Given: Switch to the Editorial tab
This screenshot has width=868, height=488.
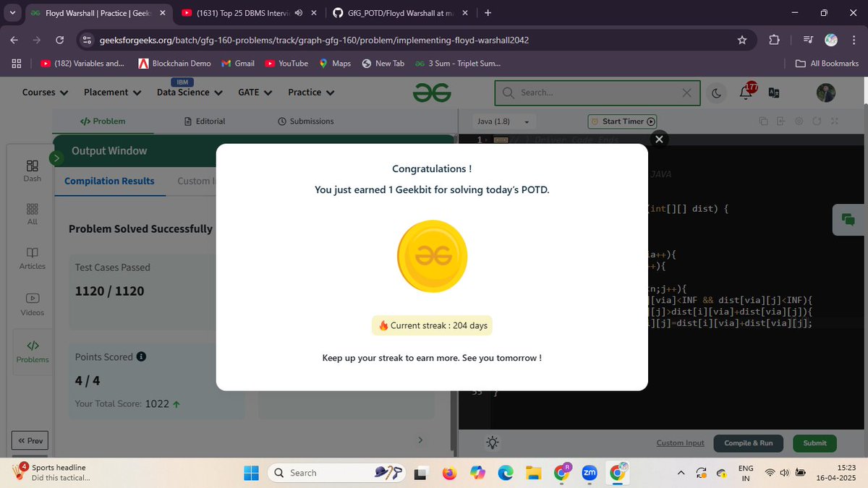Looking at the screenshot, I should 205,121.
